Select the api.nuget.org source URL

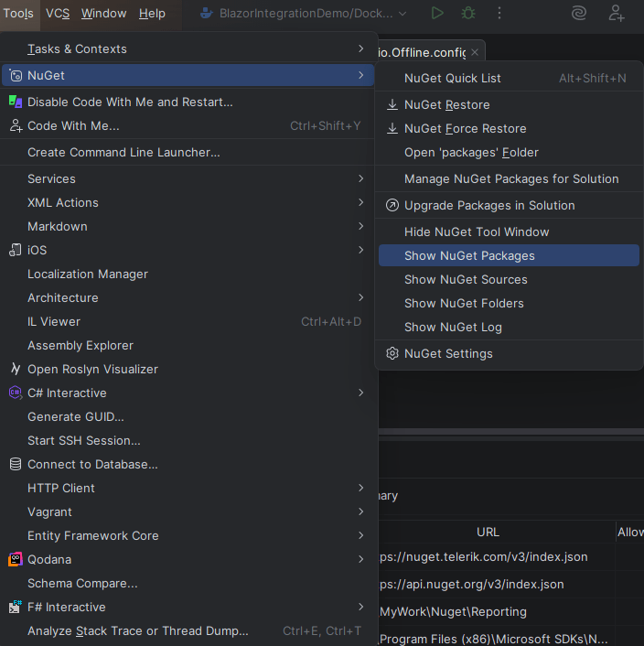coord(471,584)
